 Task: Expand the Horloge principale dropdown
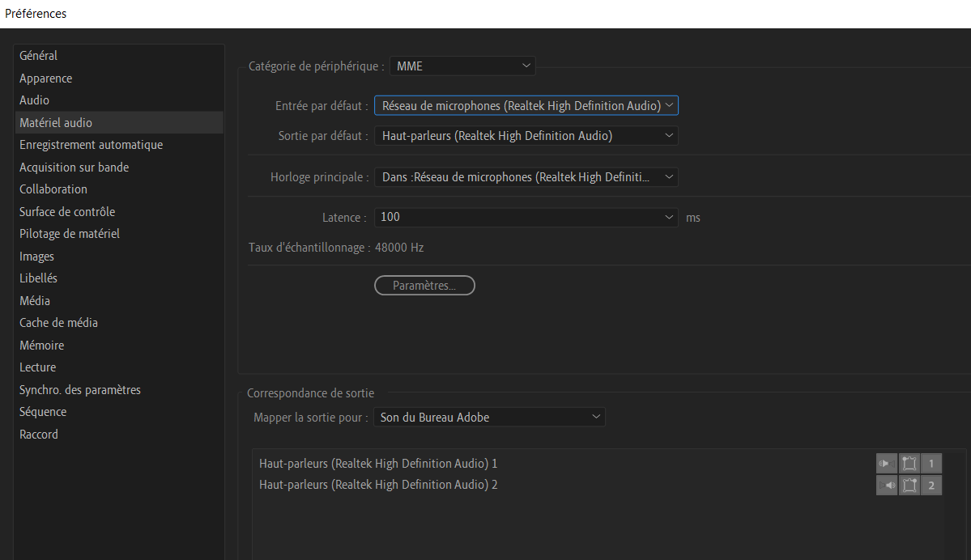click(x=526, y=176)
